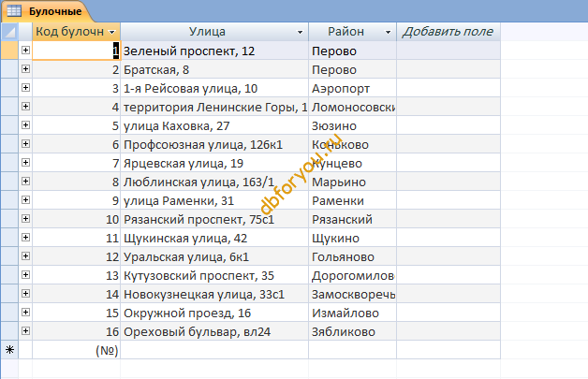Click the Марьино district cell
588x379 pixels.
coord(352,182)
